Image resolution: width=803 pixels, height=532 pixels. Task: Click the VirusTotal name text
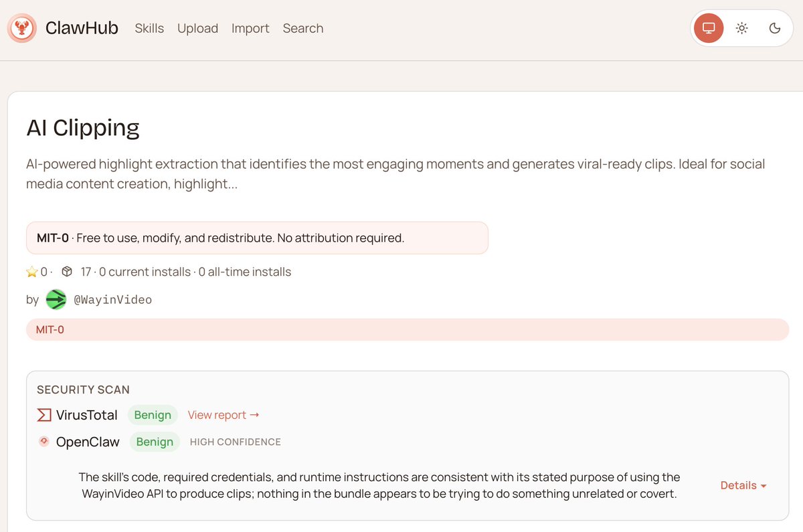pos(87,415)
